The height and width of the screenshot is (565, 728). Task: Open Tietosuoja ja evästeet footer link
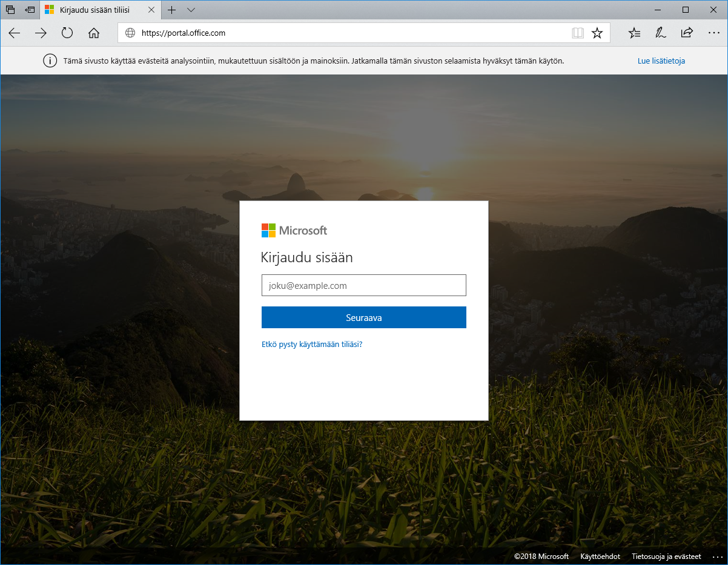tap(666, 556)
